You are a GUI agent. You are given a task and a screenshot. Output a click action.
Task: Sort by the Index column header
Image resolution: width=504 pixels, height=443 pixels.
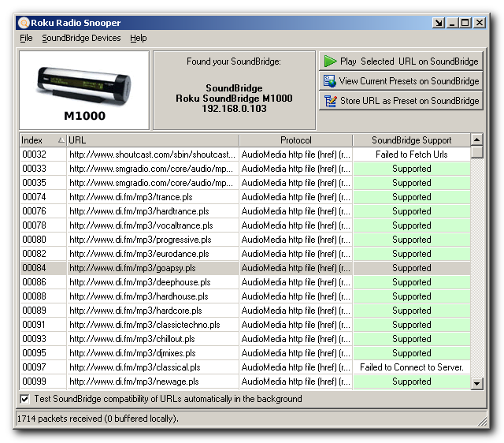[43, 140]
